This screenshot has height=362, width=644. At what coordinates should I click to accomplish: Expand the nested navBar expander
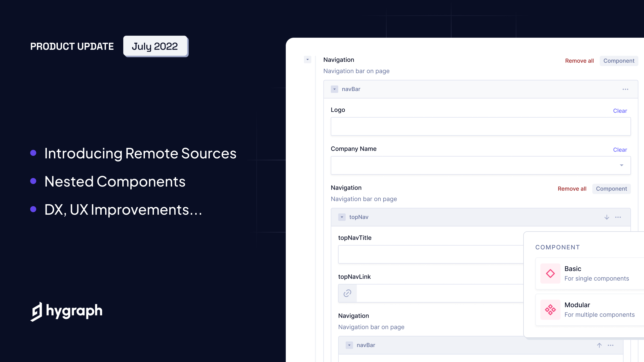349,345
